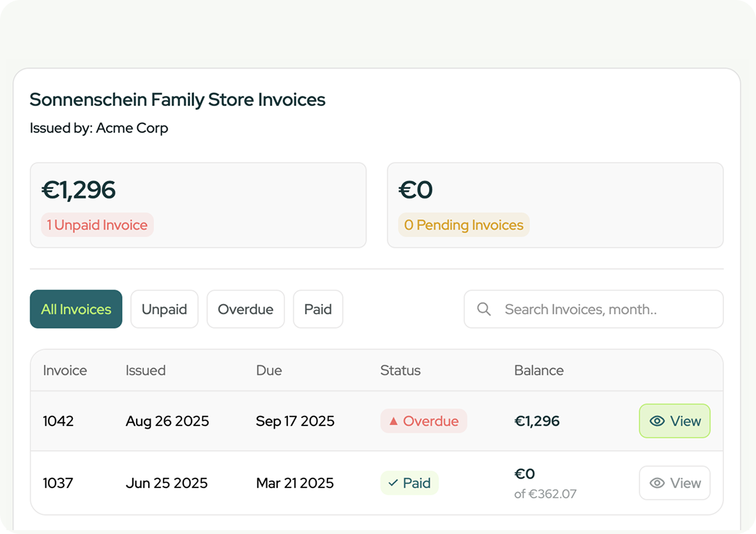The image size is (756, 534).
Task: Click the €1,296 unpaid summary card total
Action: coord(79,190)
